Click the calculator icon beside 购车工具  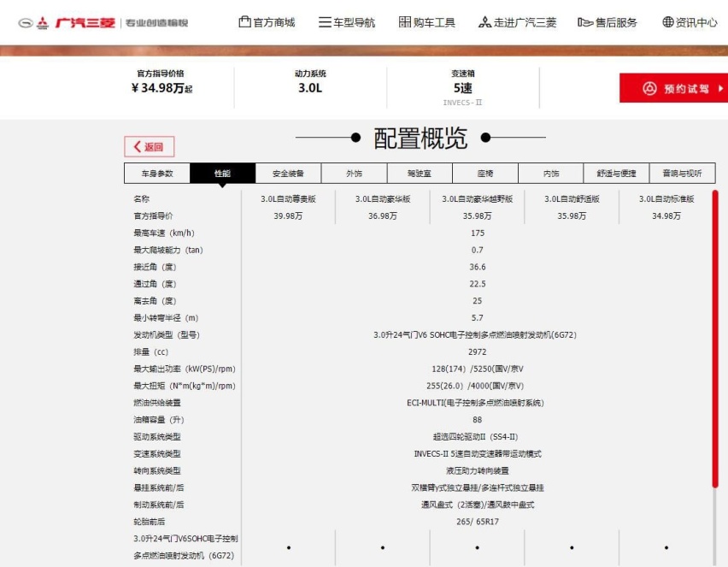[x=405, y=21]
